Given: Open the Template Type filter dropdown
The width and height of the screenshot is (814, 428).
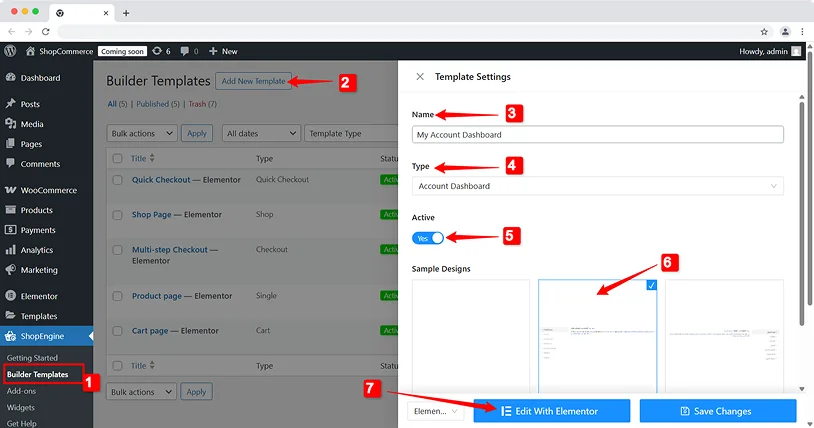Looking at the screenshot, I should (x=351, y=133).
